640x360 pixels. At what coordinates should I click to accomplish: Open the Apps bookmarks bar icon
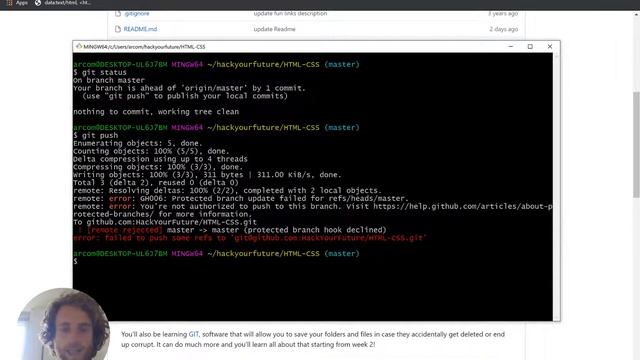tap(9, 3)
